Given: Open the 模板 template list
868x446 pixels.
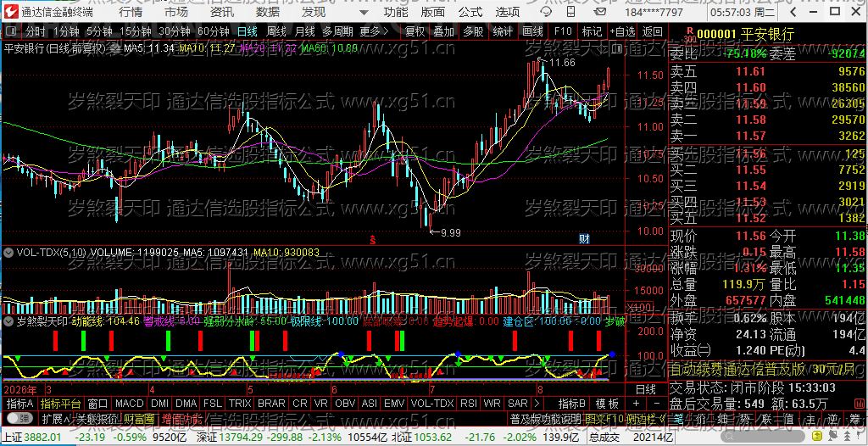Looking at the screenshot, I should click(607, 404).
